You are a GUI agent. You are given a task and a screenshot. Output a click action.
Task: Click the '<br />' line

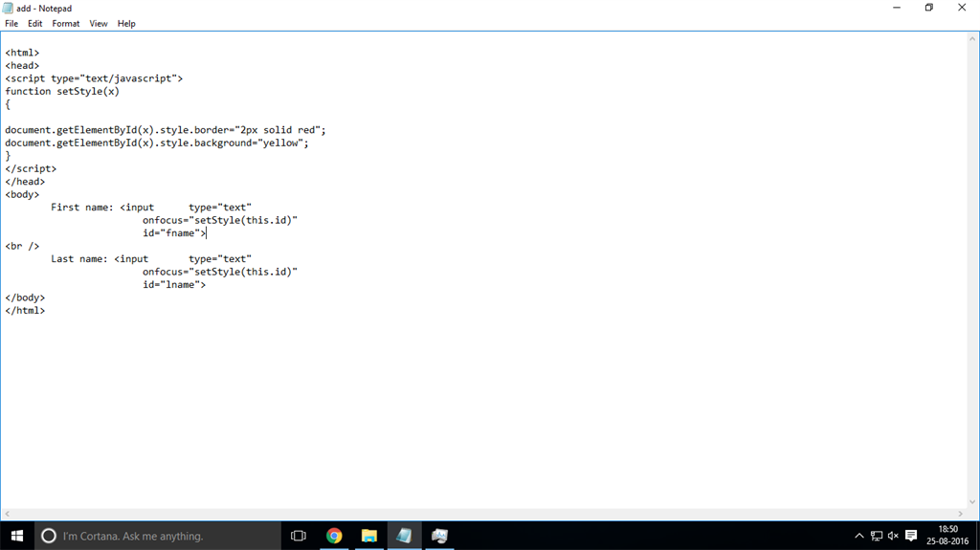tap(23, 246)
